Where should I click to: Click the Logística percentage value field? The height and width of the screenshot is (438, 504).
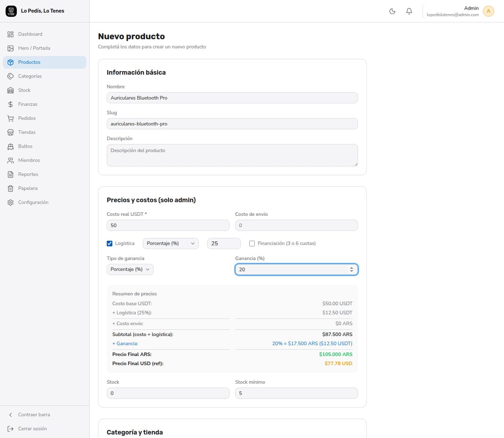224,244
